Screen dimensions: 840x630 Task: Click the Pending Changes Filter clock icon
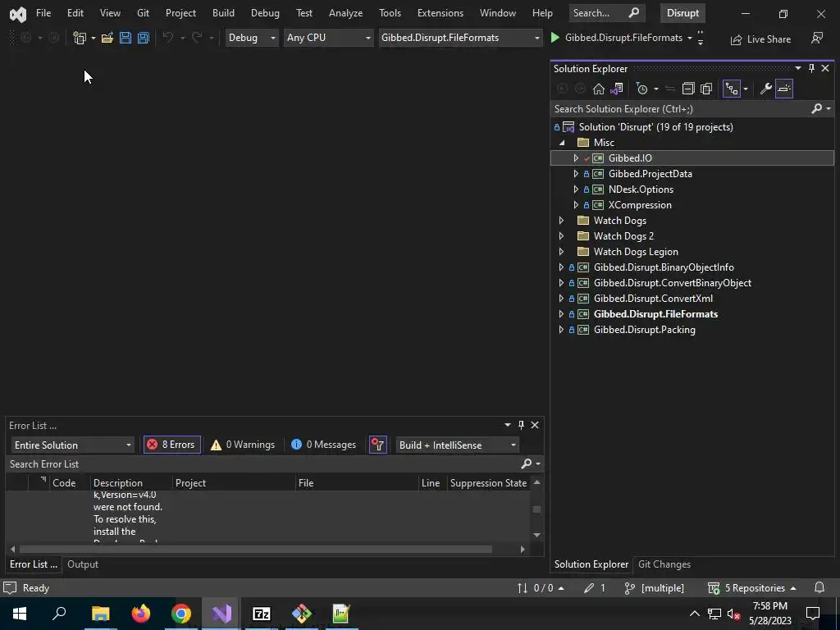click(641, 89)
